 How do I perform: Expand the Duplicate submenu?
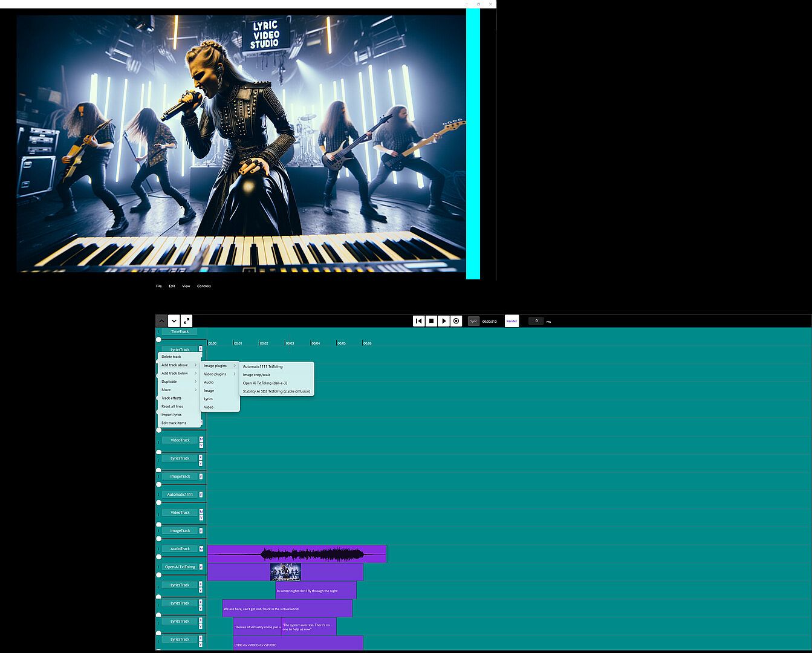coord(179,382)
